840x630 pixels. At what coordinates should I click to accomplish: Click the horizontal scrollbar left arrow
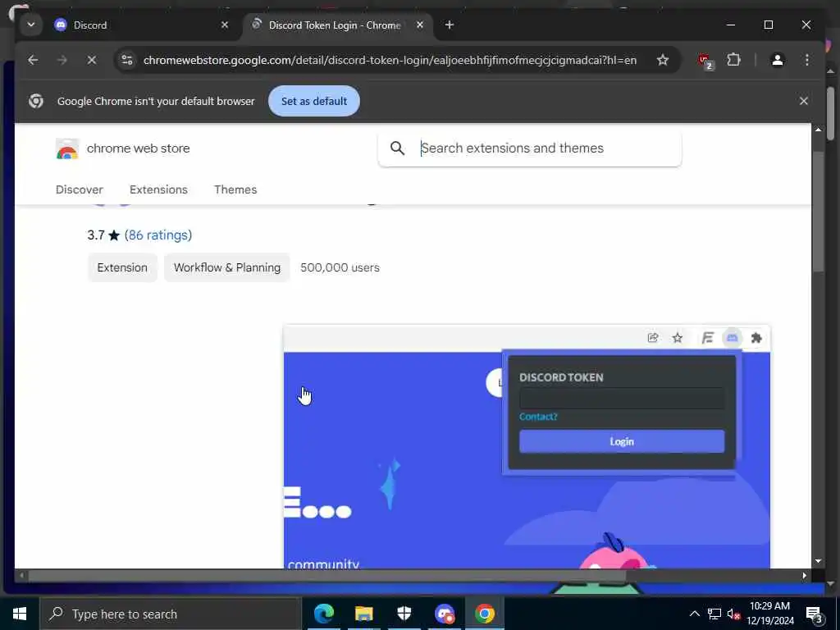tap(21, 576)
